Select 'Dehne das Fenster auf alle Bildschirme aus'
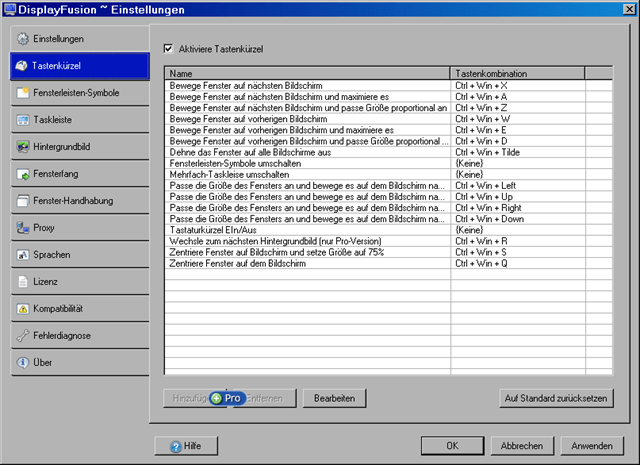This screenshot has height=465, width=640. click(389, 152)
